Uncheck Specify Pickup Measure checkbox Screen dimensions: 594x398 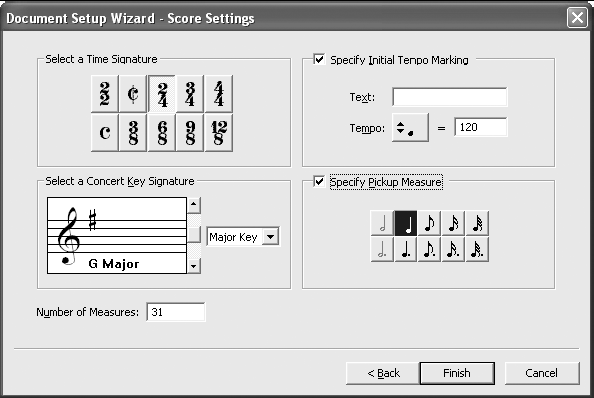coord(319,181)
